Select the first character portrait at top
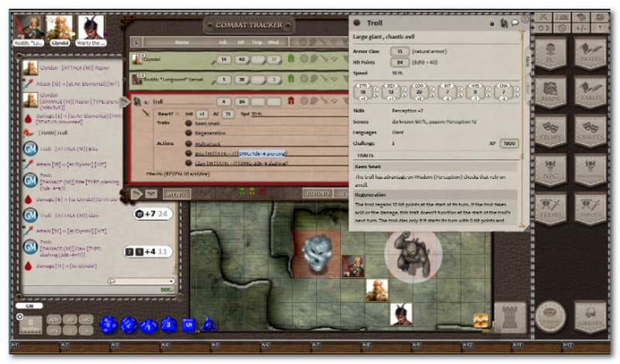Image resolution: width=620 pixels, height=364 pixels. tap(28, 29)
